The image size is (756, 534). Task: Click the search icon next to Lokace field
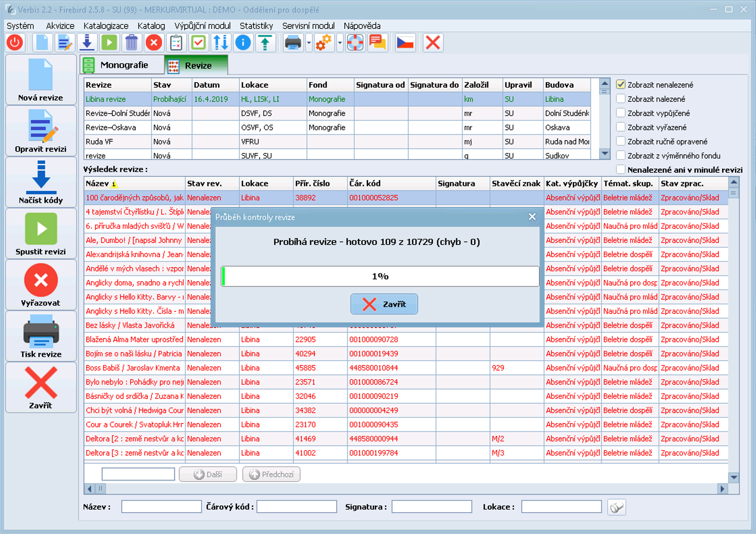pyautogui.click(x=616, y=507)
